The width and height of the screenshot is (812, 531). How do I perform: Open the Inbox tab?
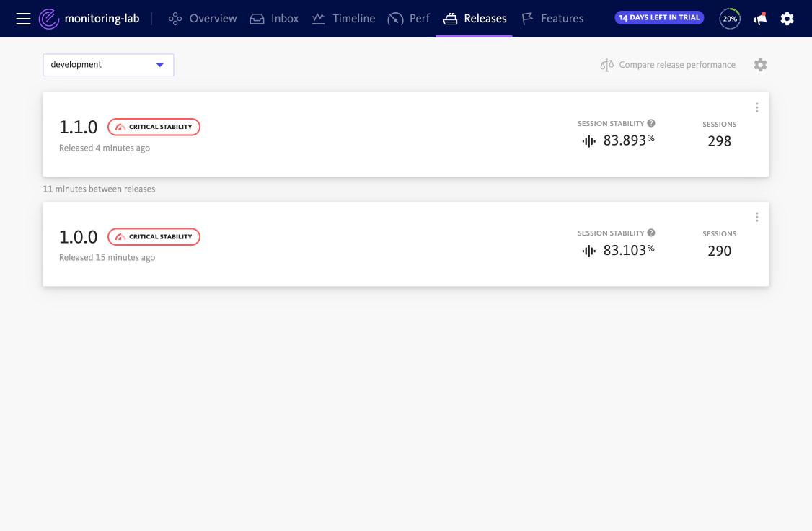click(274, 19)
